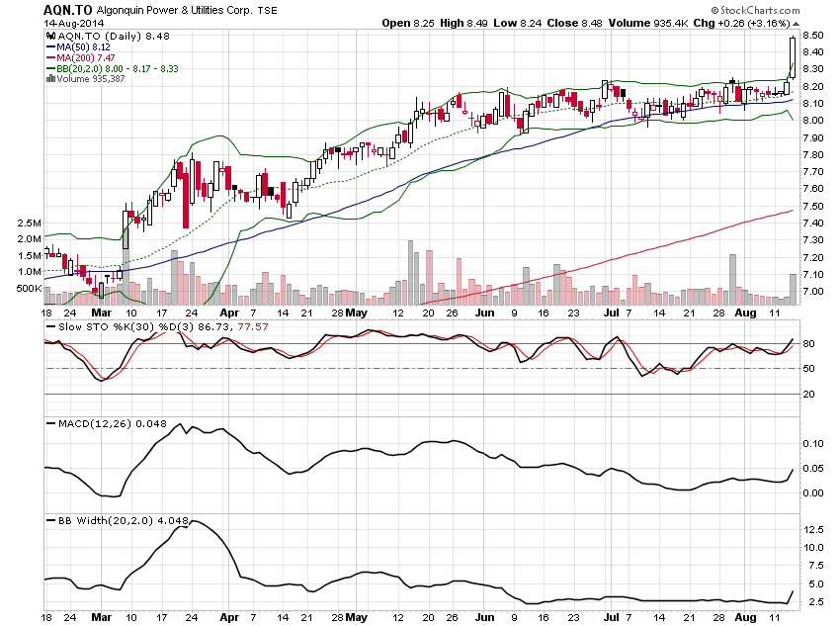The height and width of the screenshot is (626, 840).
Task: Click the Low 8.24 value
Action: (x=518, y=23)
